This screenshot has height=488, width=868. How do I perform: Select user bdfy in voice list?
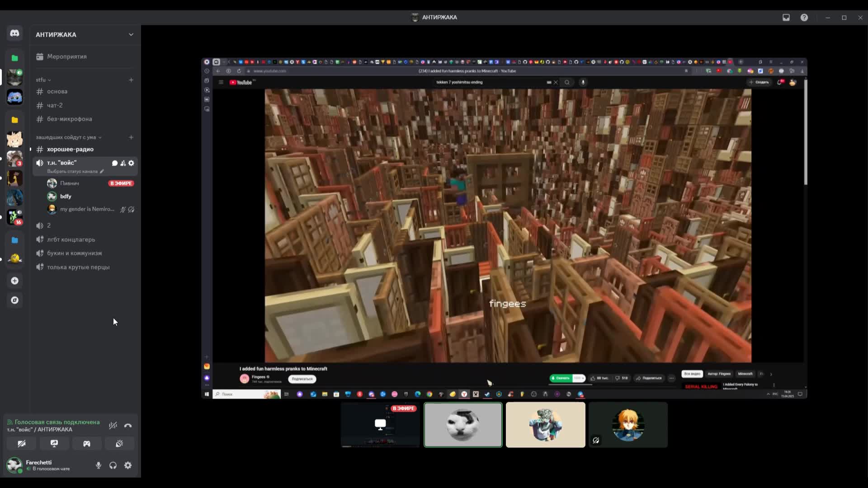click(90, 196)
